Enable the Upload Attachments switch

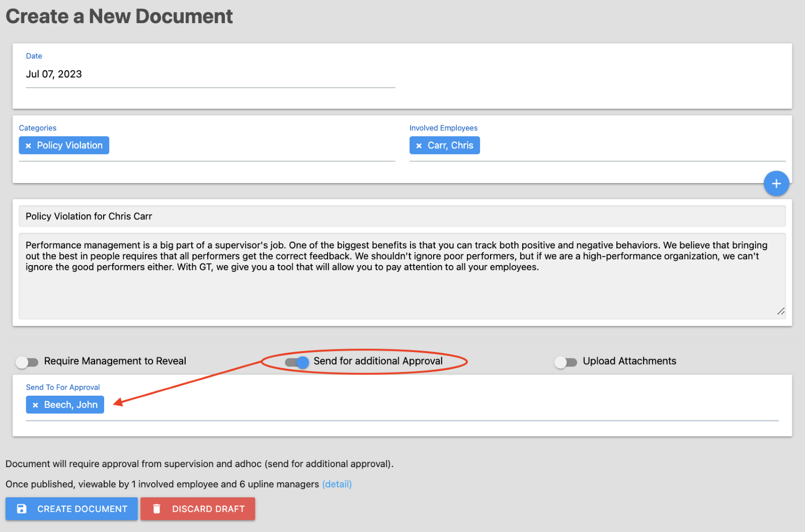point(566,362)
